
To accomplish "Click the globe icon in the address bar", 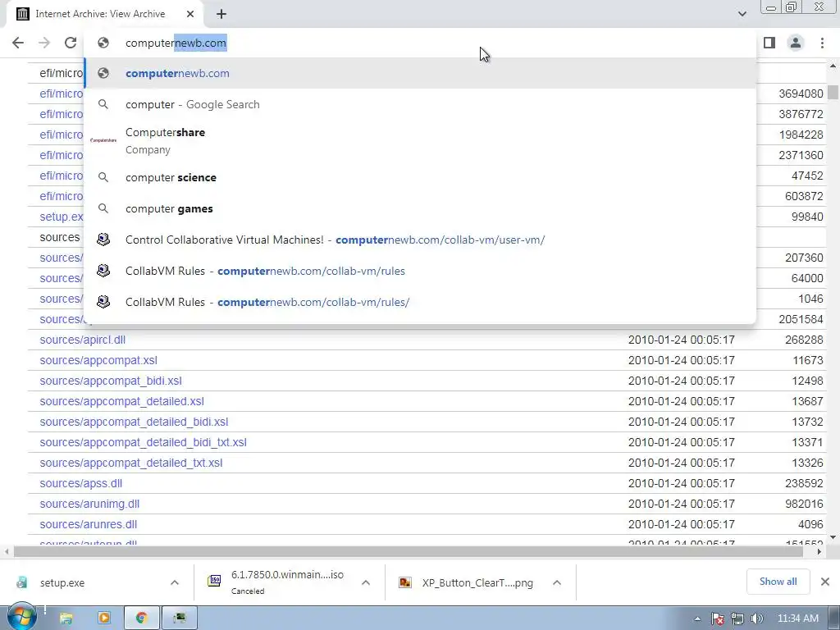I will (x=103, y=43).
